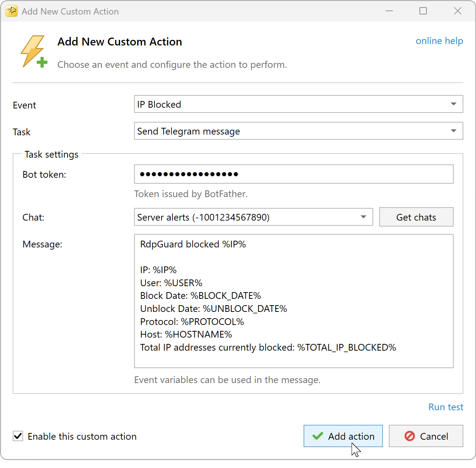Click message line 'IP: %IP%'

pyautogui.click(x=158, y=270)
